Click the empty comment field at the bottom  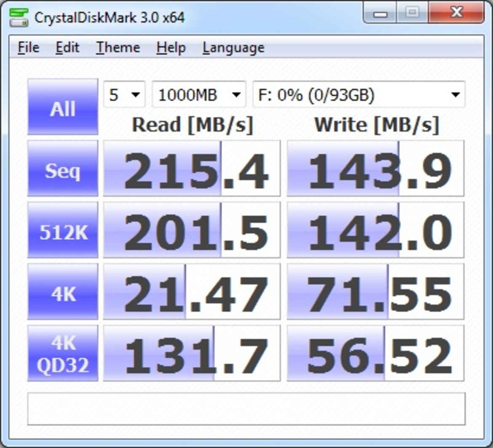pos(246,409)
